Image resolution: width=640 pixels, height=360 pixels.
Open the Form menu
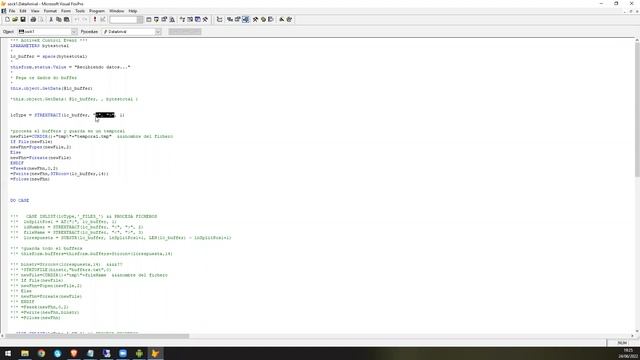click(66, 11)
